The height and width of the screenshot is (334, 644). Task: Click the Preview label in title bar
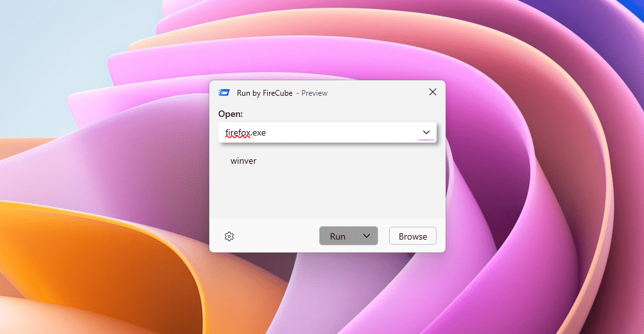click(x=315, y=93)
